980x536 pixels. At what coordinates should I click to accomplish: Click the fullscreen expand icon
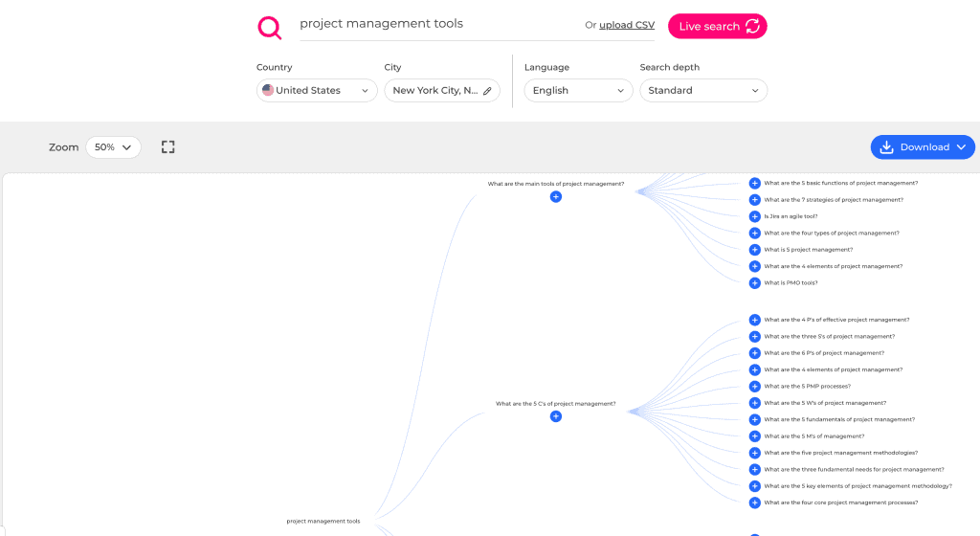click(x=168, y=147)
